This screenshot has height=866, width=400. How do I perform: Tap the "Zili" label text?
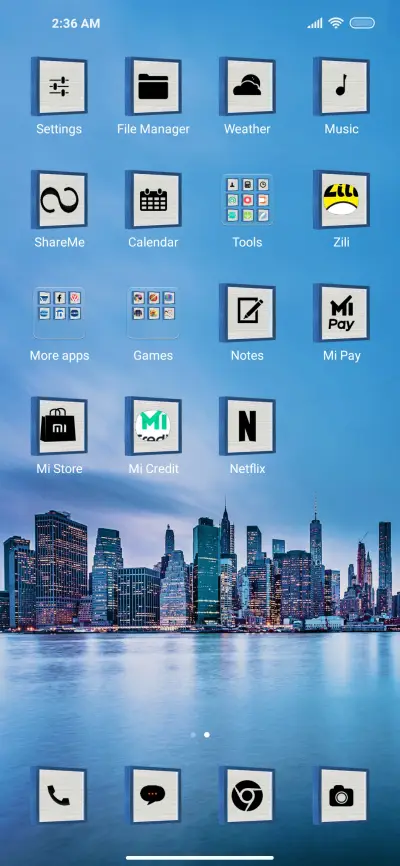point(341,242)
